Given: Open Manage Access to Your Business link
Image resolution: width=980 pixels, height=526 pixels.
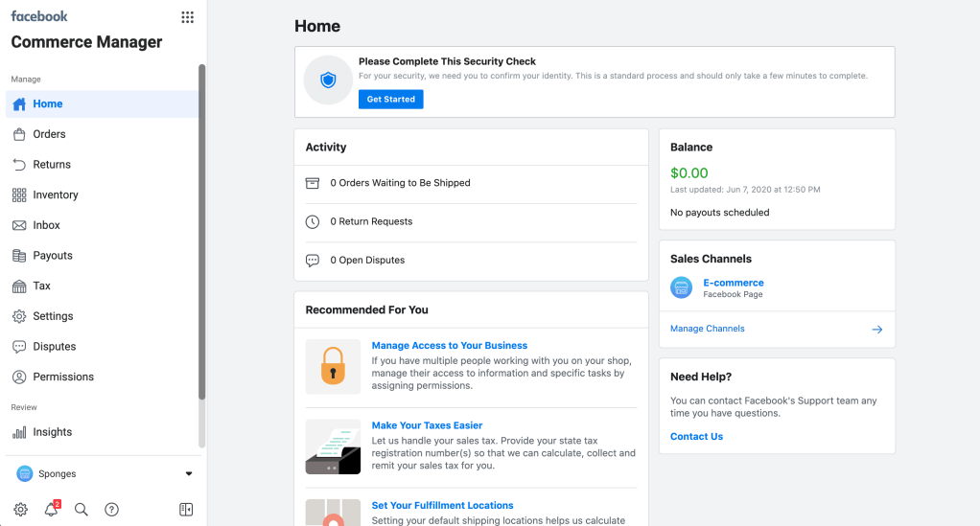Looking at the screenshot, I should point(449,345).
